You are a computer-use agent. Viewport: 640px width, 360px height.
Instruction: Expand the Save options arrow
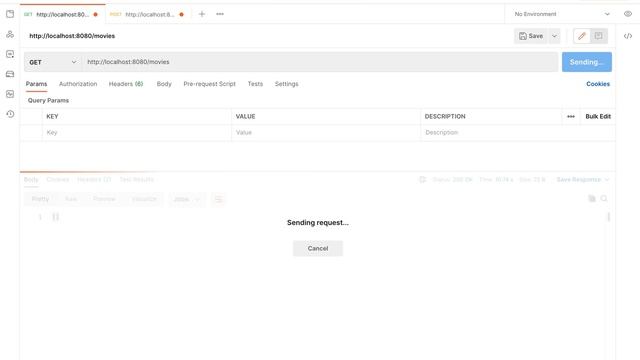point(554,36)
